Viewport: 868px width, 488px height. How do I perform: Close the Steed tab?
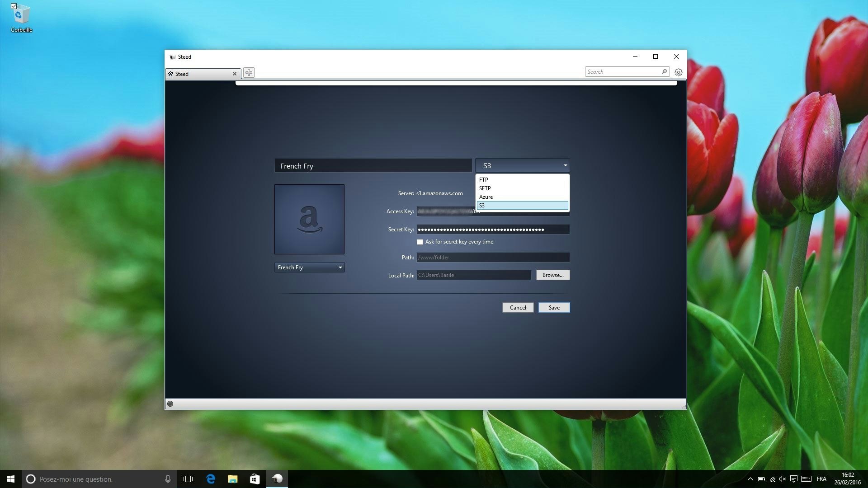pyautogui.click(x=234, y=74)
